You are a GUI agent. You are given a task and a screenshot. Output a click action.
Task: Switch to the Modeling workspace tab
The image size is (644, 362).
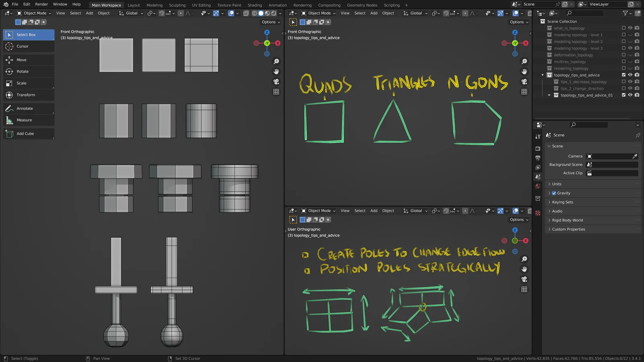[x=154, y=5]
